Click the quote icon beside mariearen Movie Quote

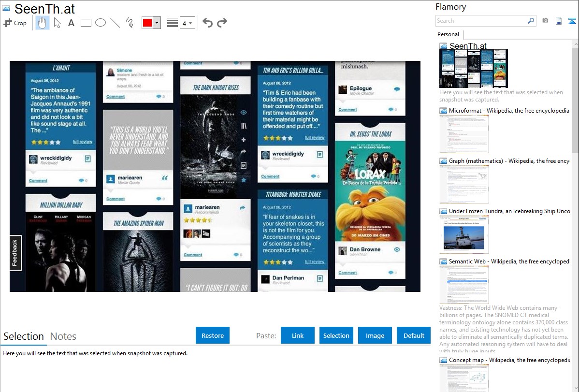165,178
